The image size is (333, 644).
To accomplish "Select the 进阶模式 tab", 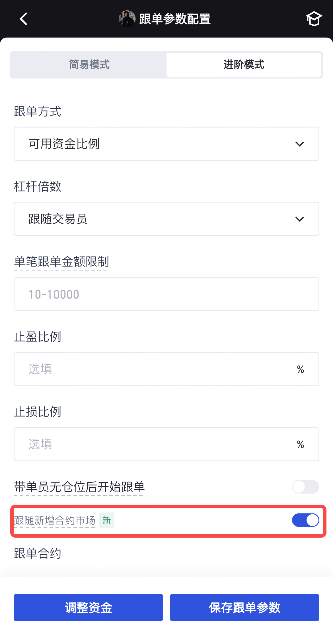I will click(x=244, y=65).
